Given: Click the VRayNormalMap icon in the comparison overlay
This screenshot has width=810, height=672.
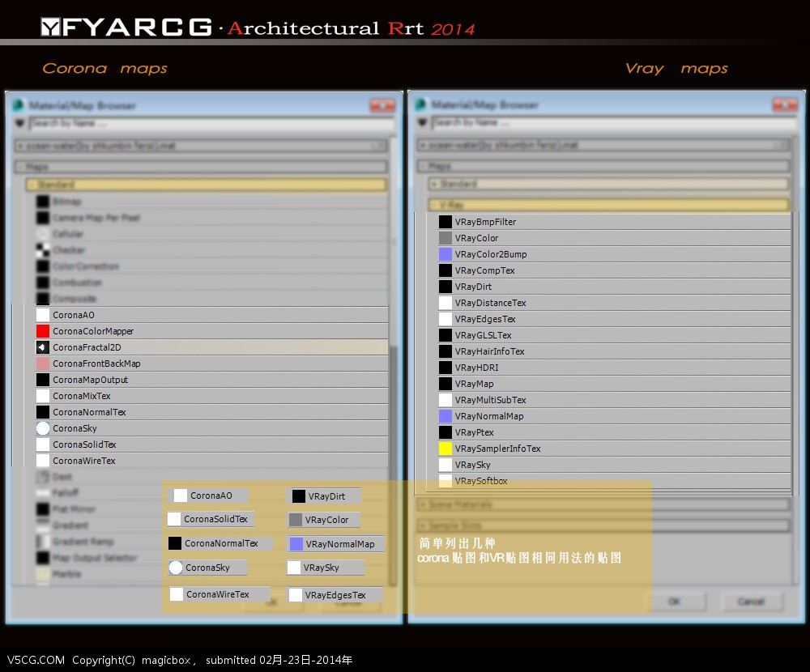Looking at the screenshot, I should pos(296,544).
